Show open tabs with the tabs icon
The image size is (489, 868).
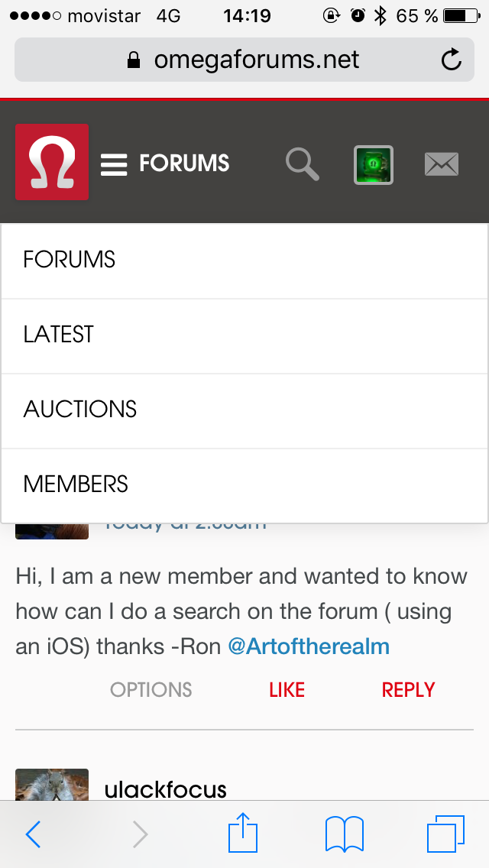pos(445,834)
